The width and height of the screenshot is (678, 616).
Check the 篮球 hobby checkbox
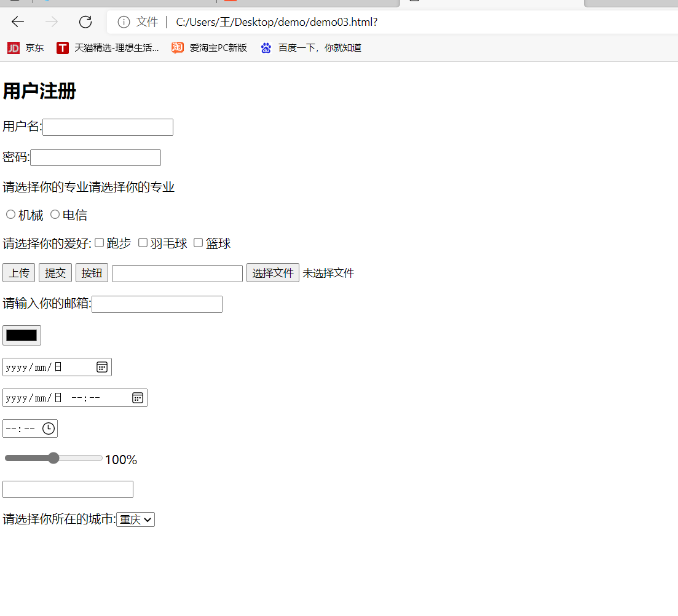tap(198, 243)
